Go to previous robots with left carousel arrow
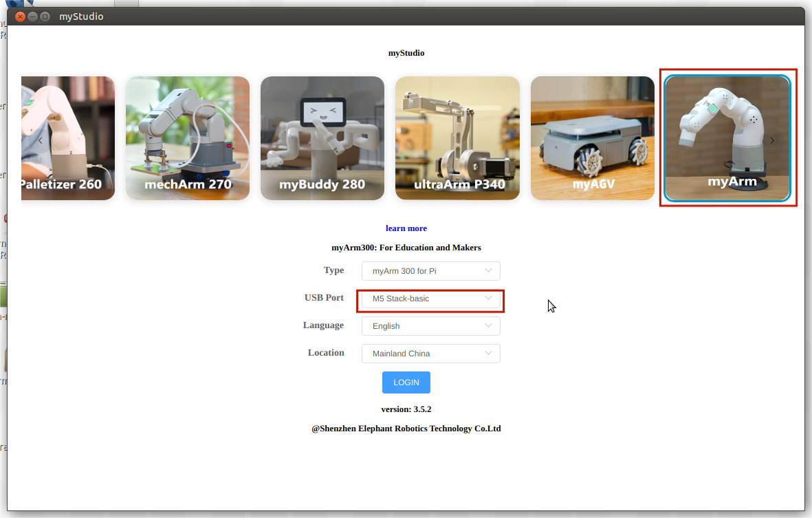The width and height of the screenshot is (812, 518). click(41, 140)
